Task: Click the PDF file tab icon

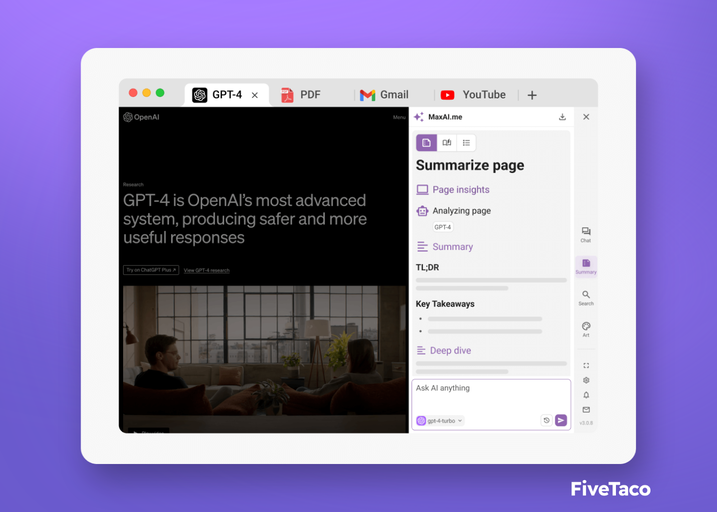Action: [x=287, y=95]
